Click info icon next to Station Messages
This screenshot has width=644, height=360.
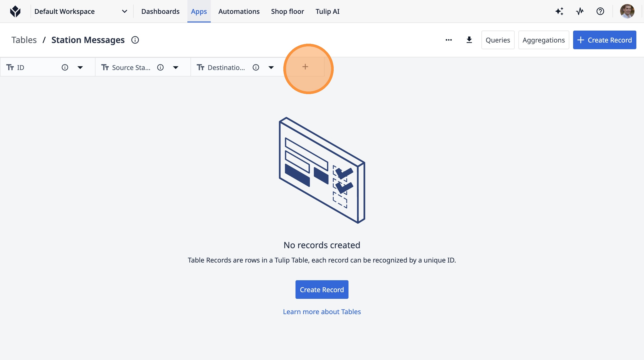[135, 40]
